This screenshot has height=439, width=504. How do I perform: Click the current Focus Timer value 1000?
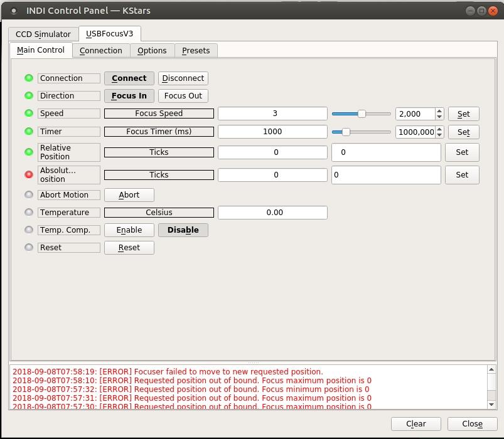coord(272,131)
